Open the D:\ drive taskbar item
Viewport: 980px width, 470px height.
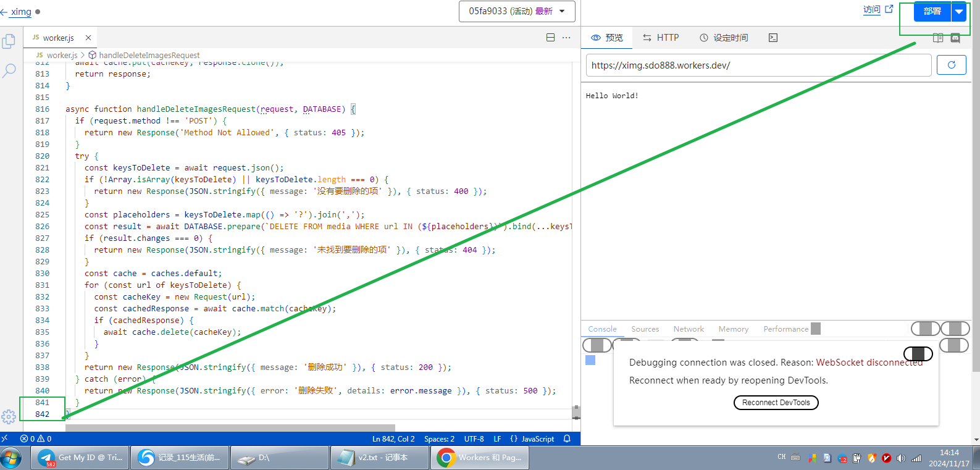280,458
